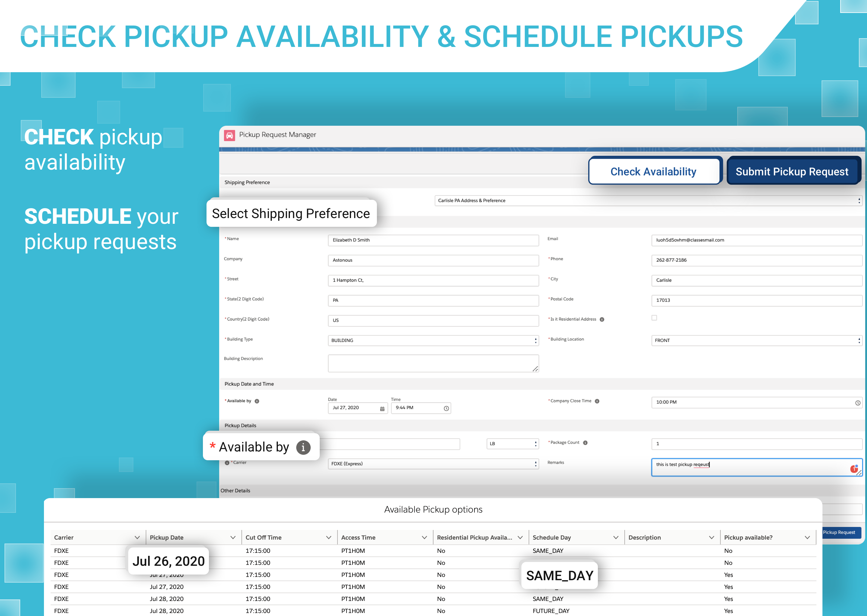The image size is (867, 616).
Task: Open the Building Type dropdown
Action: coord(433,340)
